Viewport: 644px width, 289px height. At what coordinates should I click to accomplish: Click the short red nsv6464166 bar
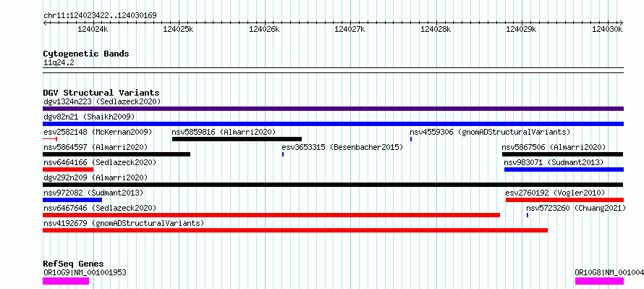coord(68,169)
